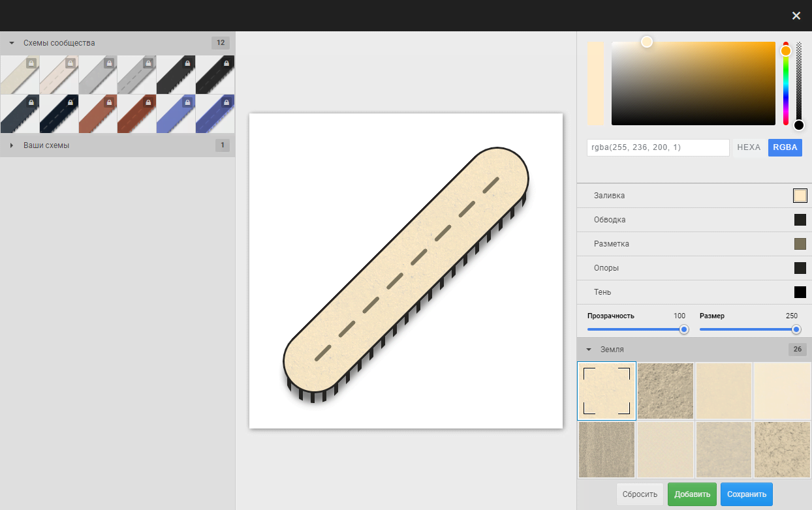
Task: Select the locked beige community scheme thumbnail
Action: coord(20,74)
